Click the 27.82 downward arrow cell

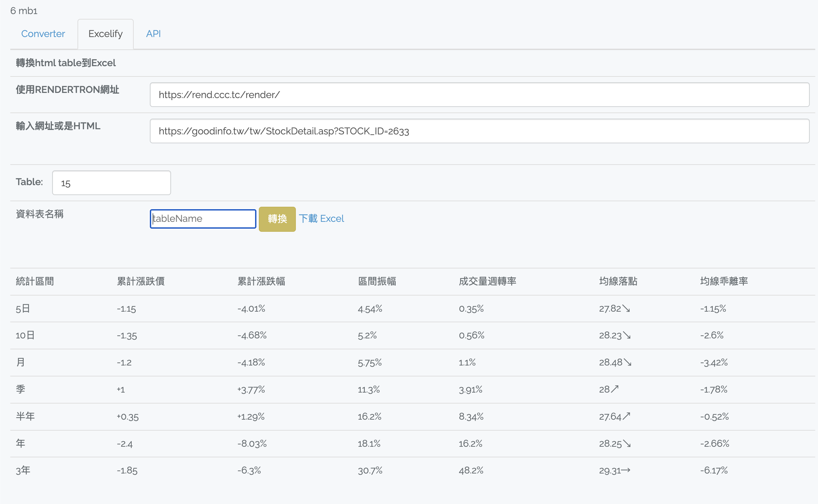[x=614, y=309]
